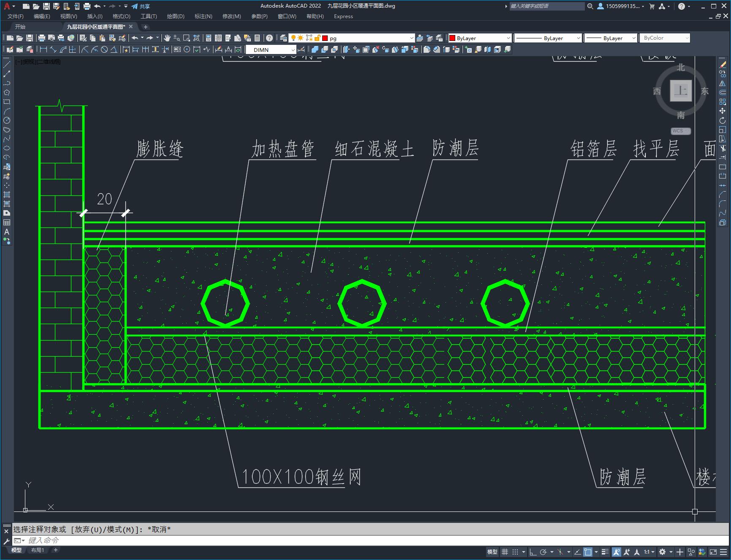
Task: Open the ByLayer color dropdown
Action: click(x=480, y=38)
